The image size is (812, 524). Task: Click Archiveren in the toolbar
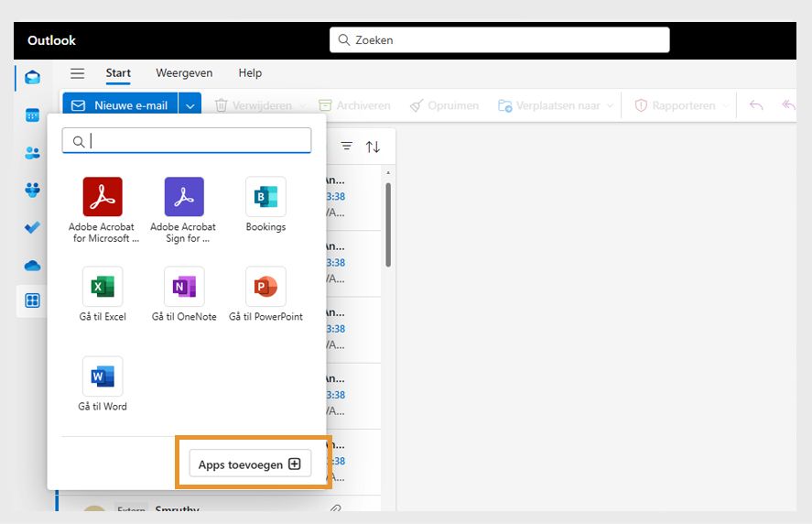(x=354, y=105)
